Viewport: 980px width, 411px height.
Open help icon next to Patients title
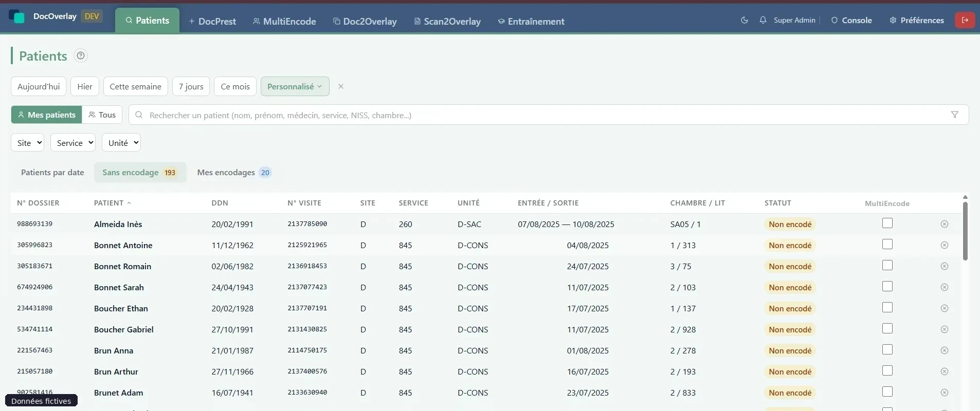80,55
